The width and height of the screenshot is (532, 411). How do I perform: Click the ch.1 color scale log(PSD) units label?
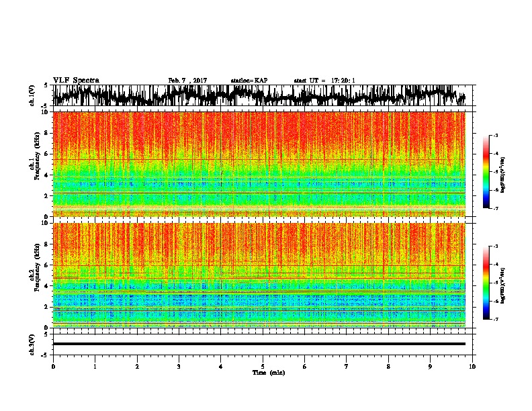(x=503, y=175)
